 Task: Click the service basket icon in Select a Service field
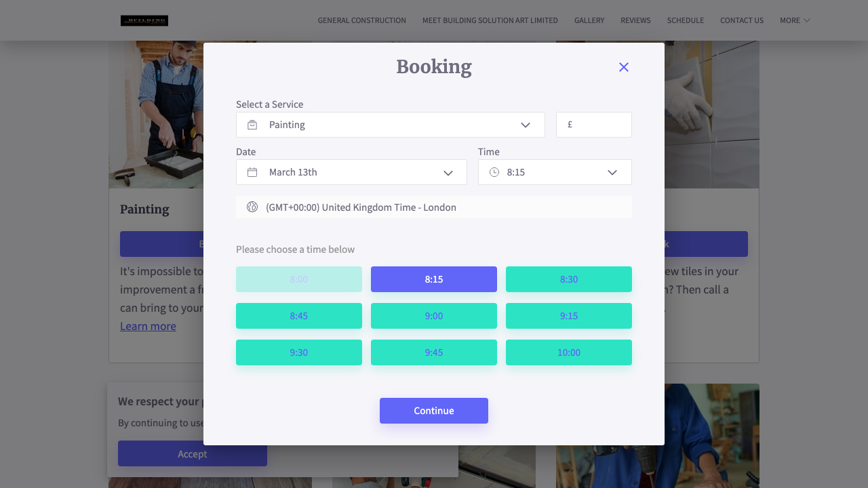(252, 125)
